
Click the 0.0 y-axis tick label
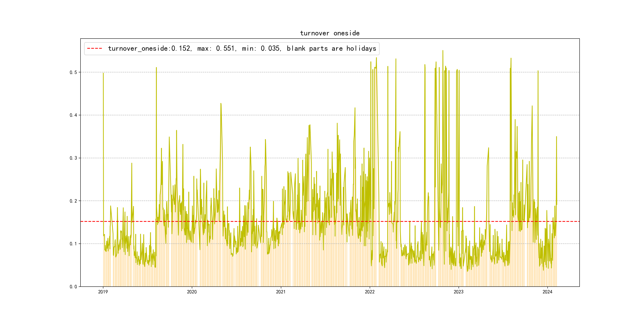click(73, 287)
